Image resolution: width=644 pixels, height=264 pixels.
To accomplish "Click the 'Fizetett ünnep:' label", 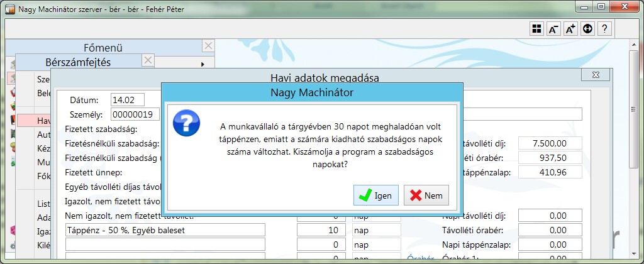I will click(94, 172).
